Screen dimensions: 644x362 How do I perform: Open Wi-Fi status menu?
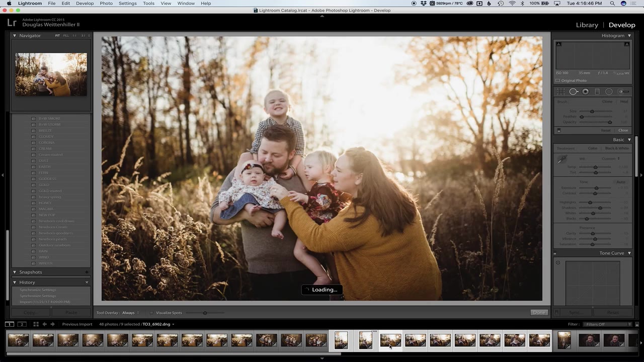click(512, 4)
